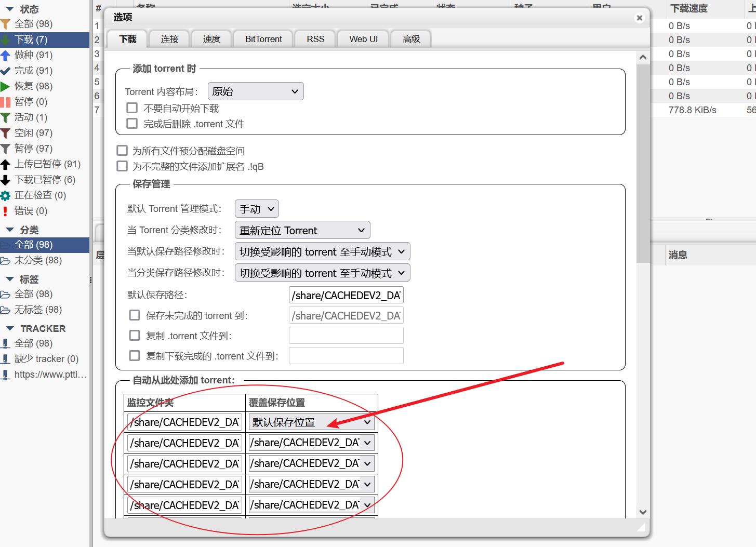Change the first 覆盖保存位置 dropdown
756x547 pixels.
(311, 422)
